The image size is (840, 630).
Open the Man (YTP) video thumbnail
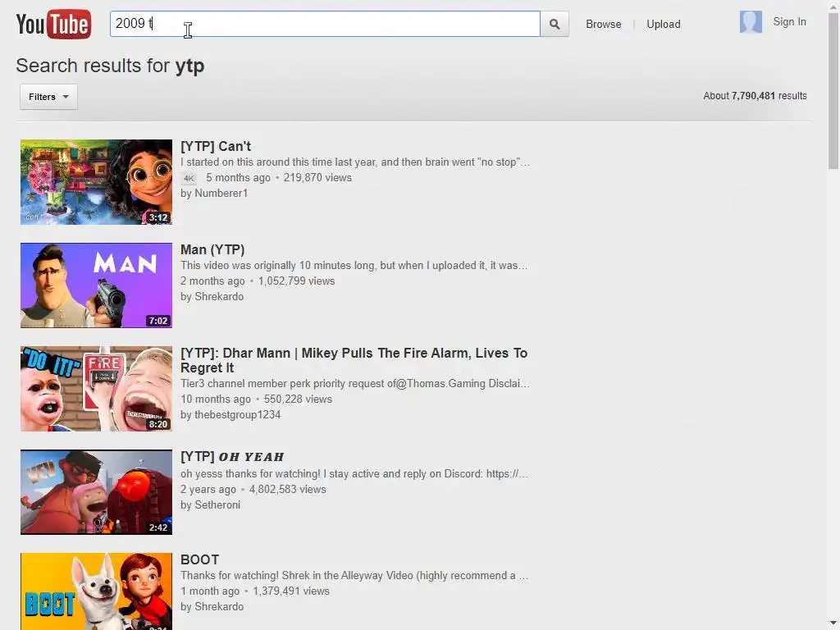tap(97, 285)
